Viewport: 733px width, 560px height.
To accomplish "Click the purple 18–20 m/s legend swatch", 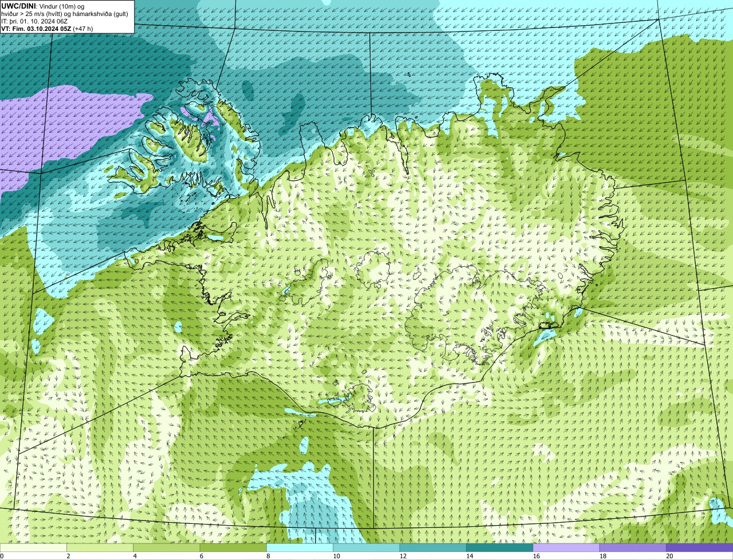I will (x=633, y=548).
